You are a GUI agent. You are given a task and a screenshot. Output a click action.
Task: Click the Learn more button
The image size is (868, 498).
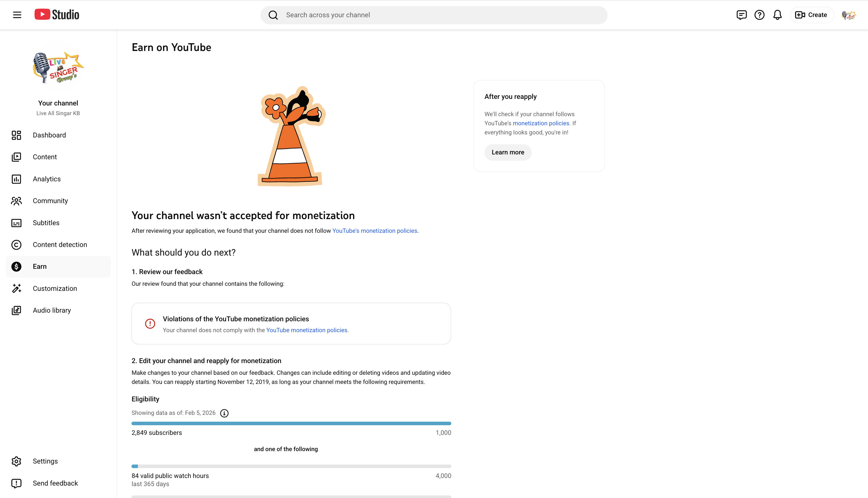coord(508,152)
